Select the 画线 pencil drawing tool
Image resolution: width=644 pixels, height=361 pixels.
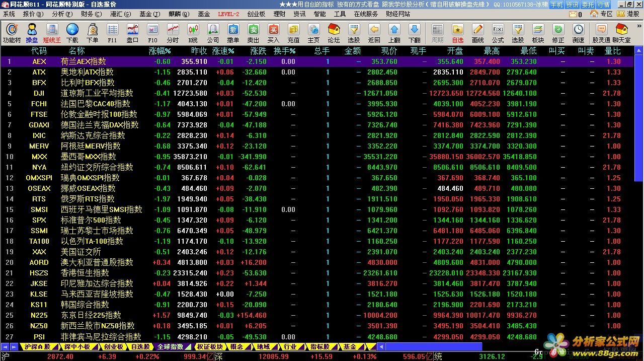(x=477, y=33)
